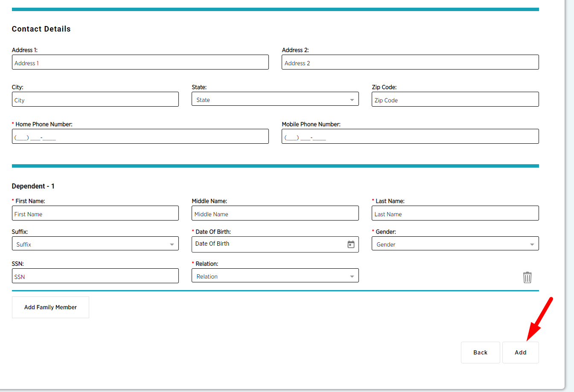Open the Date Of Birth calendar picker

click(x=351, y=244)
